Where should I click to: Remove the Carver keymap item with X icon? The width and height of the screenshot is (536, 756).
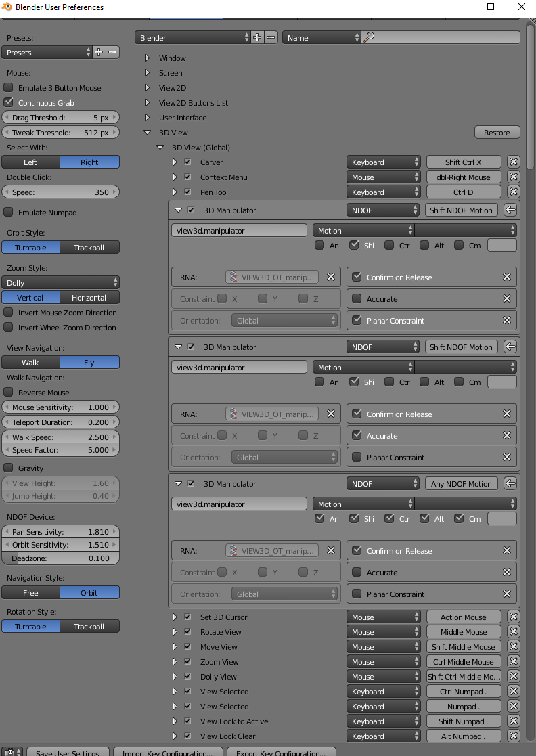(514, 162)
